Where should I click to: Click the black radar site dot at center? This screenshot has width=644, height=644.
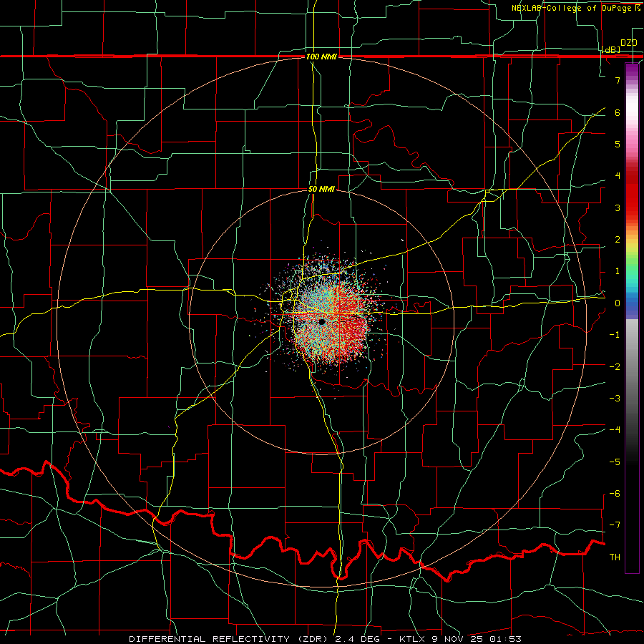322,322
